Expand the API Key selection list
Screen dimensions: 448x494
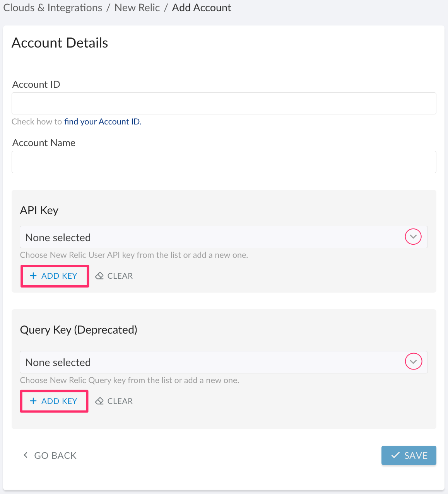[224, 237]
